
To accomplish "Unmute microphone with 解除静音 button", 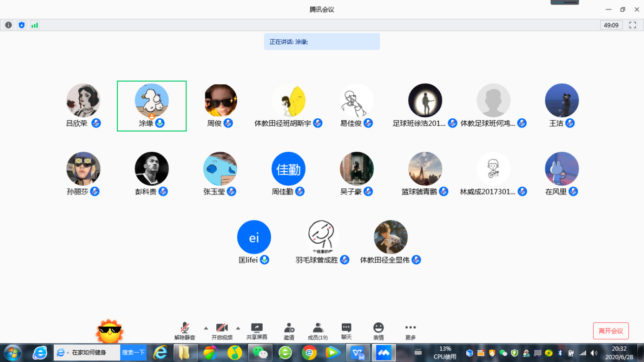I will [x=185, y=331].
